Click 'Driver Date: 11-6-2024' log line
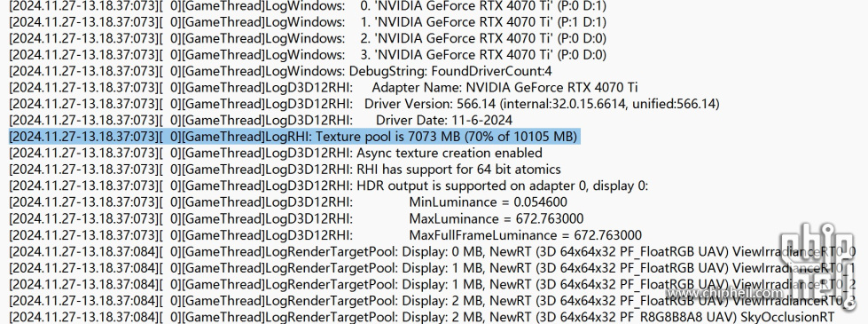Image resolution: width=868 pixels, height=324 pixels. click(261, 120)
